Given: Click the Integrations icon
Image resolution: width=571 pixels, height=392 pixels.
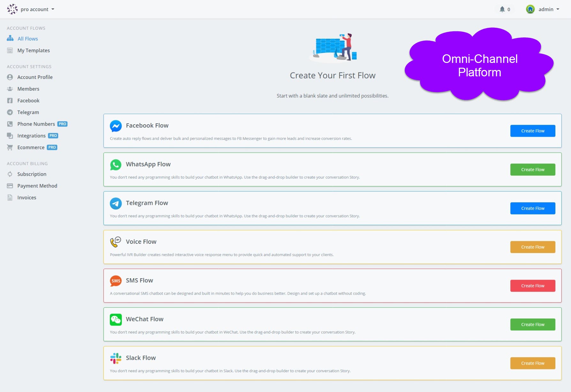Looking at the screenshot, I should point(10,136).
